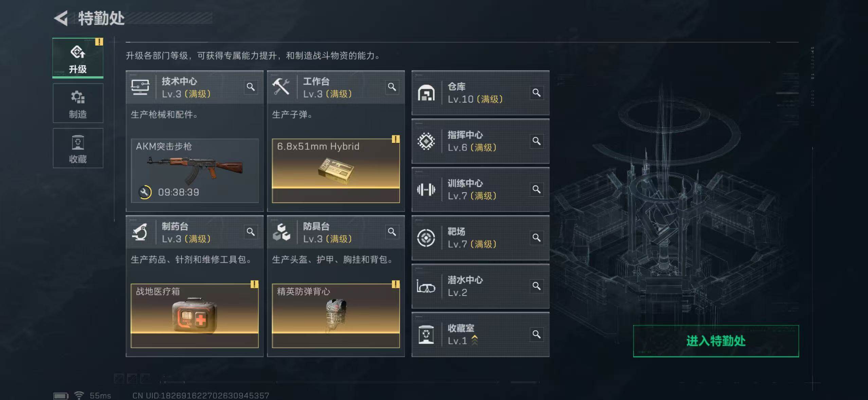Click the 潜水中心 diving goggles icon
Viewport: 868px width, 400px height.
point(426,287)
